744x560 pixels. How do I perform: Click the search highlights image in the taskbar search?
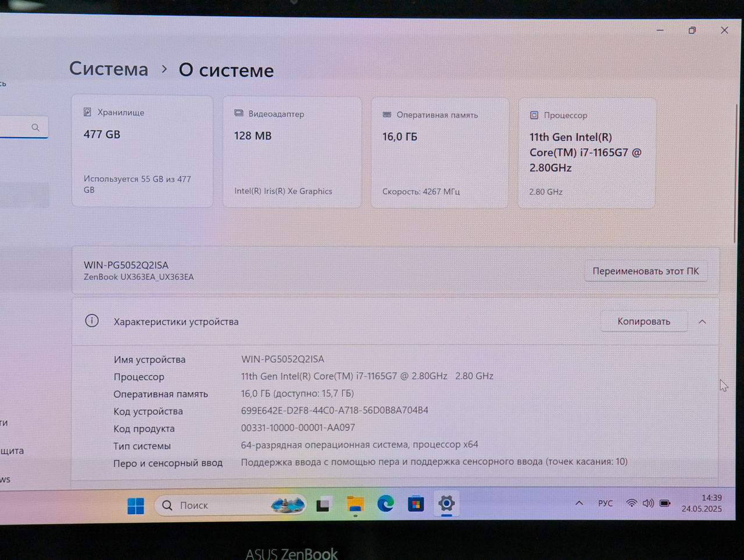[x=288, y=505]
